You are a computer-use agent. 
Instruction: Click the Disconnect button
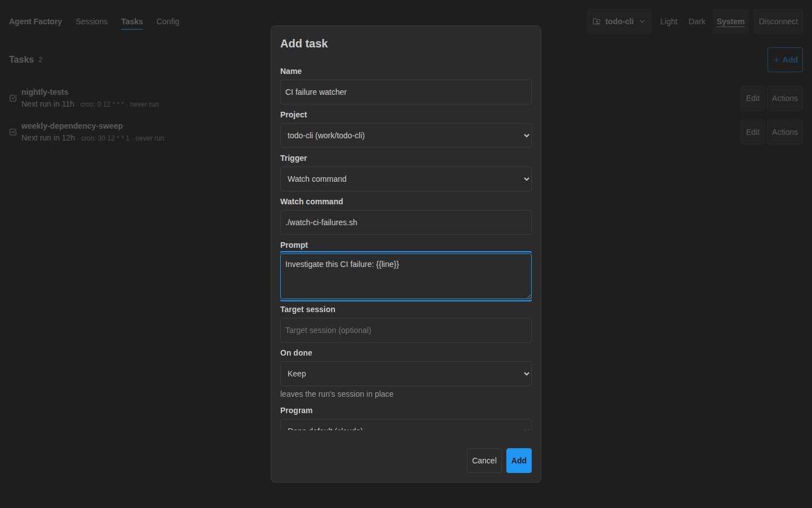tap(778, 21)
